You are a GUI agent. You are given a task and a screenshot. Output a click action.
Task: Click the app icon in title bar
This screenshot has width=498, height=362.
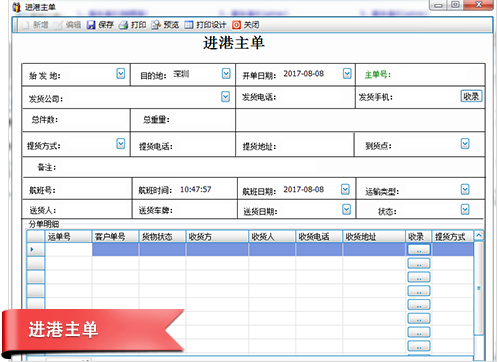pos(17,7)
